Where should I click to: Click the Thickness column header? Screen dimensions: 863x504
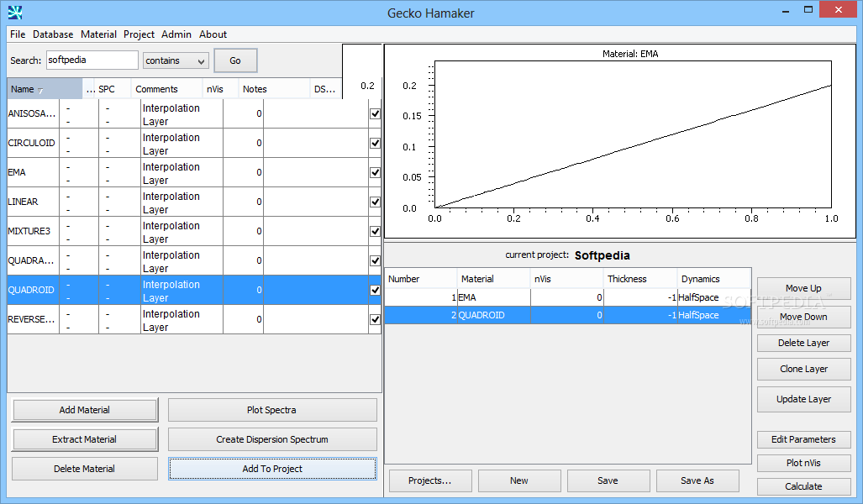640,279
